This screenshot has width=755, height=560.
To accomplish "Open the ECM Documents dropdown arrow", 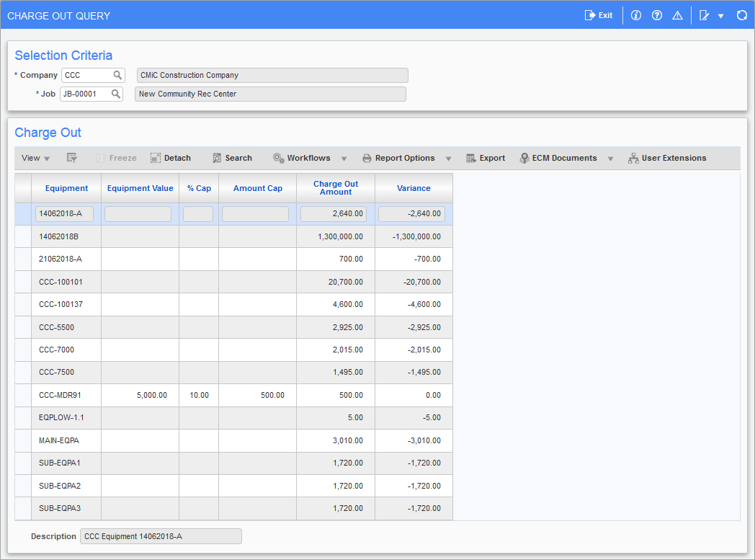I will 610,158.
